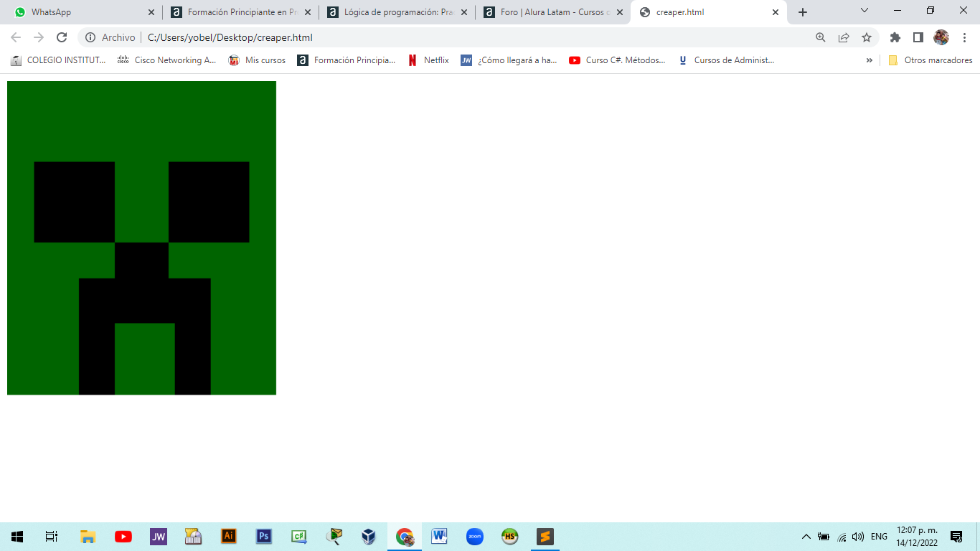Minimize the Chrome window
The image size is (980, 551).
pos(898,10)
